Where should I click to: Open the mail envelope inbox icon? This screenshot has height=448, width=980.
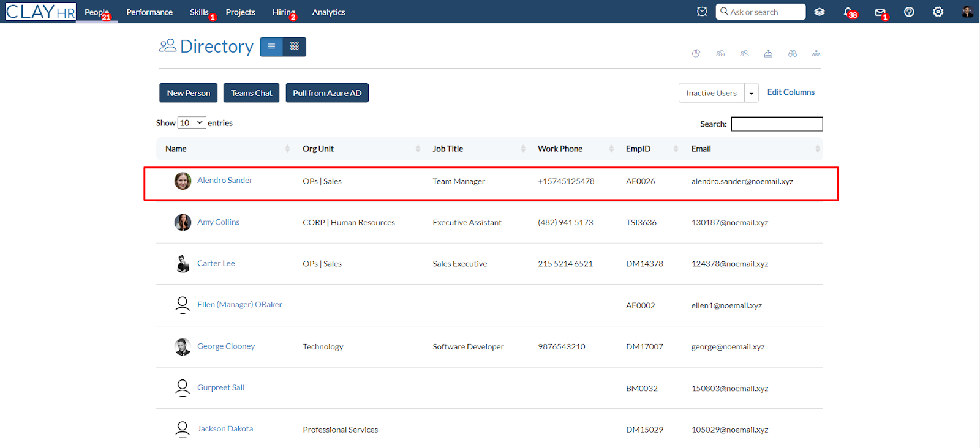click(x=880, y=12)
